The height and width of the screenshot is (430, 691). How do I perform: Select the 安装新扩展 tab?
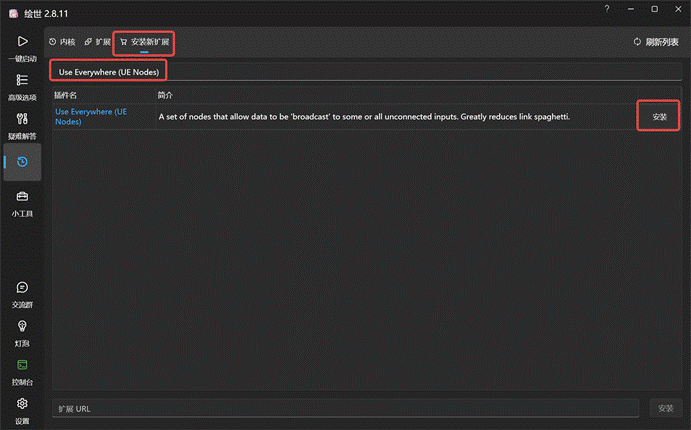coord(144,42)
